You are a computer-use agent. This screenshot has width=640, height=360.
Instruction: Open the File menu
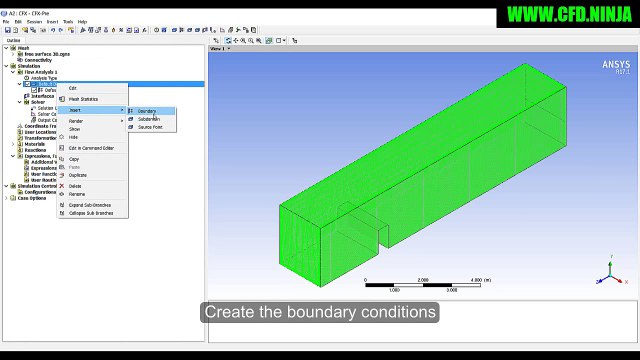coord(6,22)
